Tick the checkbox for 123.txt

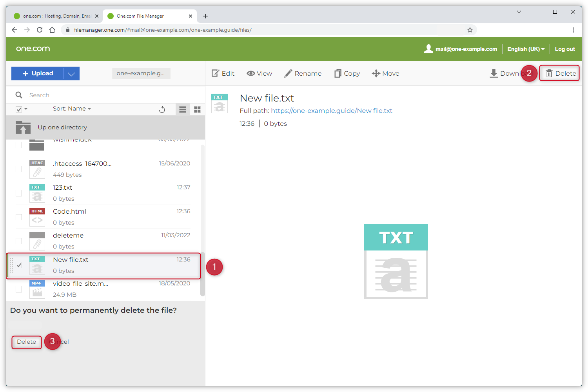[19, 193]
